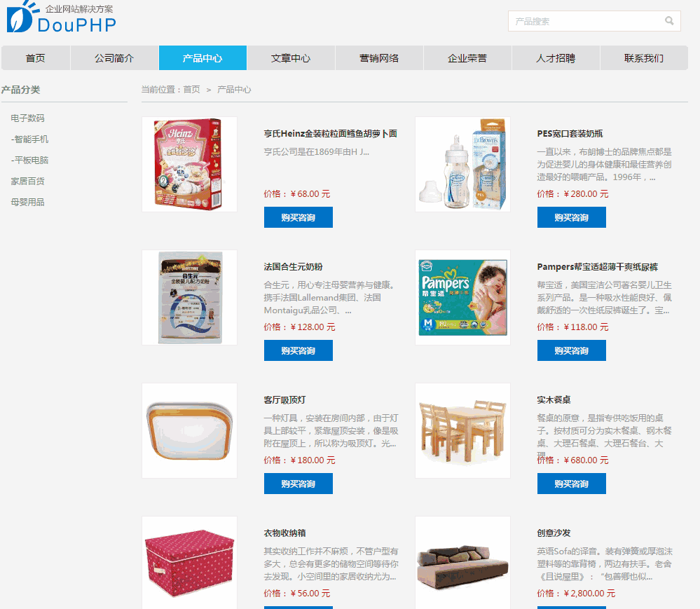Choose the 母婴用品 category

(x=28, y=203)
